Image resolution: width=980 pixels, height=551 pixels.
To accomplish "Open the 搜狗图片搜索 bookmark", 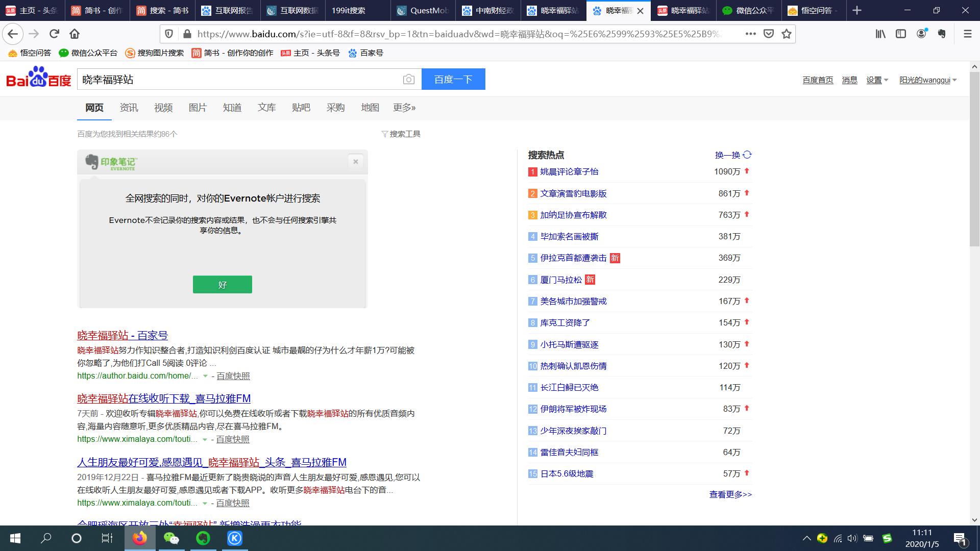I will 155,53.
